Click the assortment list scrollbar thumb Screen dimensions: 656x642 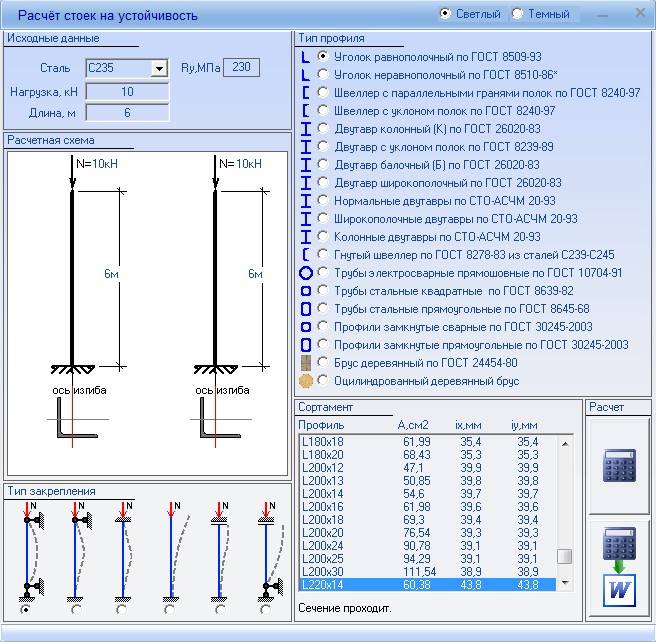(564, 556)
